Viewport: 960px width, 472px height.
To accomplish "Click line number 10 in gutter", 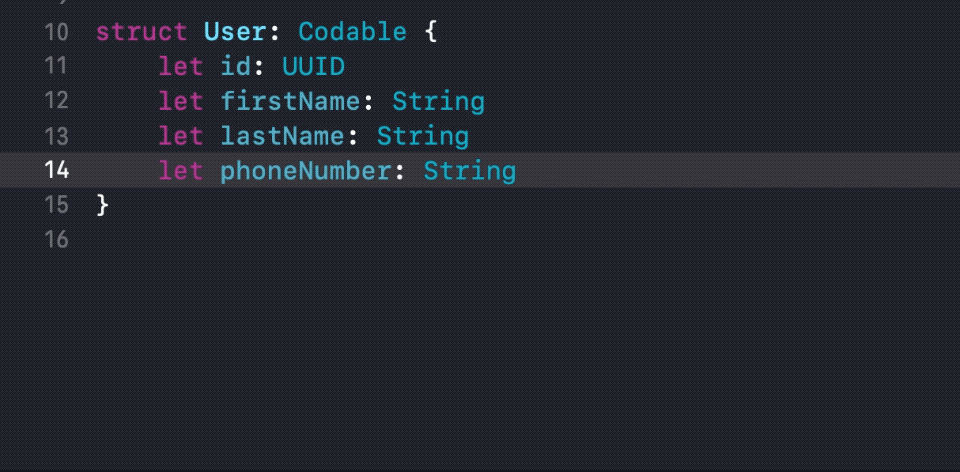I will pos(56,32).
